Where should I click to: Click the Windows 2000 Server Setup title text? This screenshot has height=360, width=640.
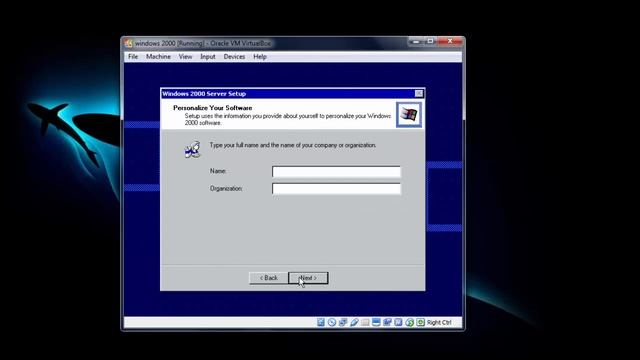[204, 93]
